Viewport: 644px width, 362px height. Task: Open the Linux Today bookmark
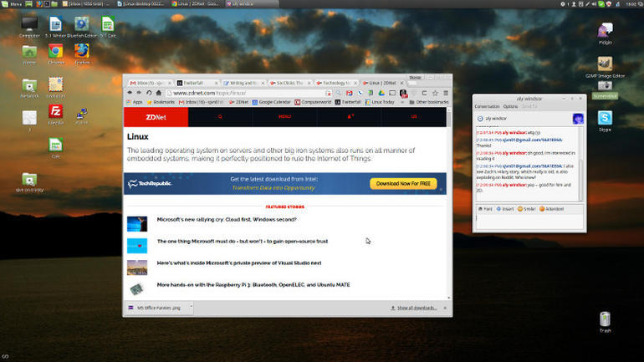[x=380, y=102]
